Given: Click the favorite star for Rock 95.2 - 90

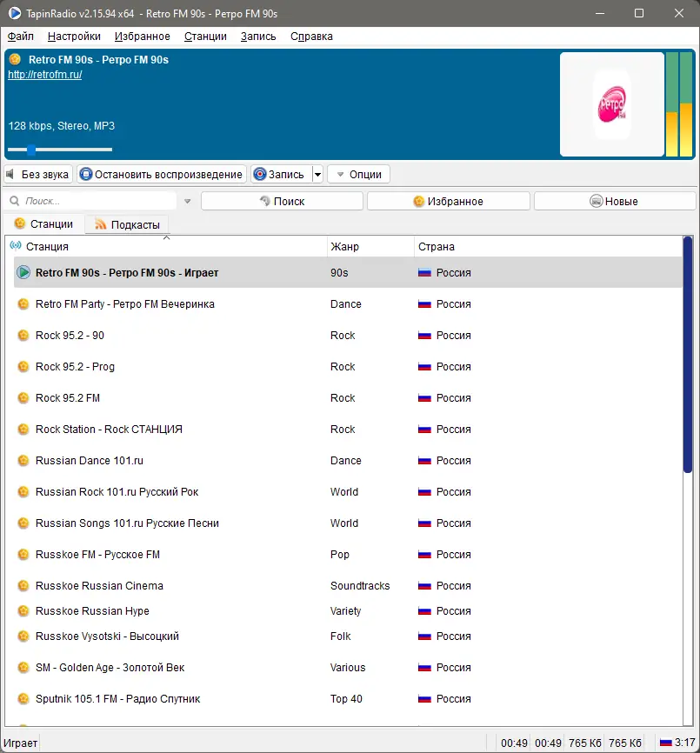Looking at the screenshot, I should (x=23, y=336).
